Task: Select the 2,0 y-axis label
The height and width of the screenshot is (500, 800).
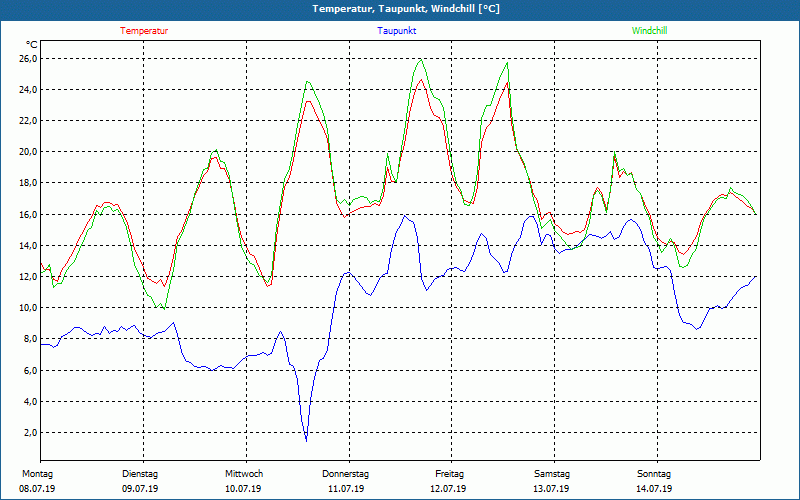Action: pyautogui.click(x=30, y=433)
